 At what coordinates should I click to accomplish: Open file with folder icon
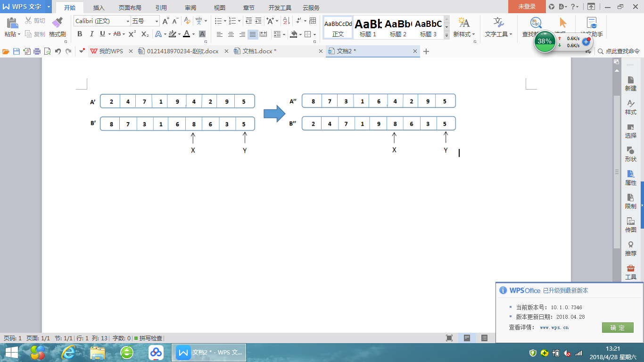pos(6,51)
